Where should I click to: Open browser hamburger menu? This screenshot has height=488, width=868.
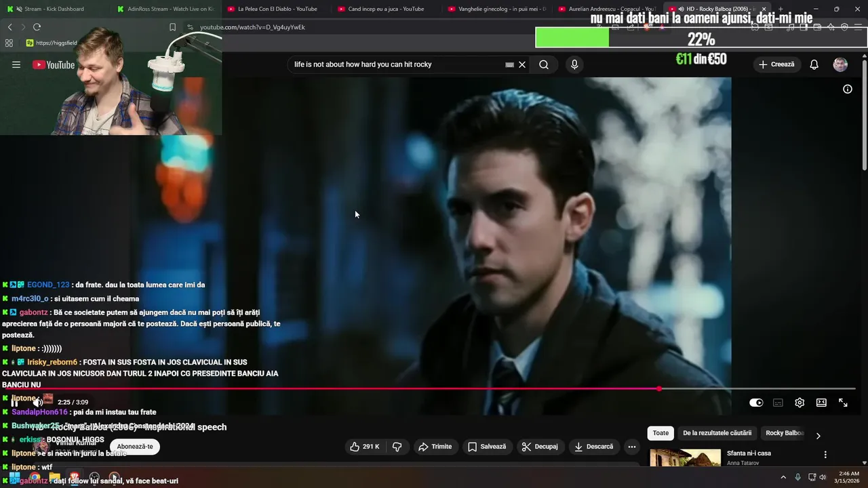858,27
